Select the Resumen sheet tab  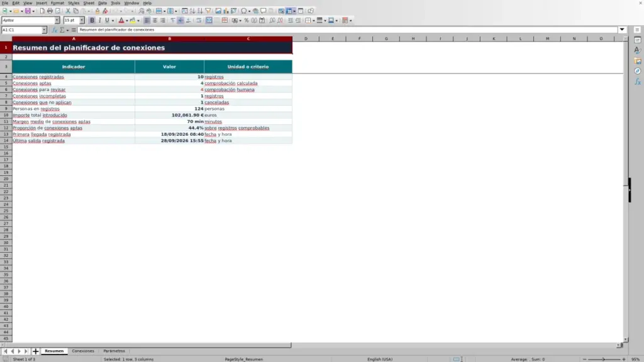point(54,351)
